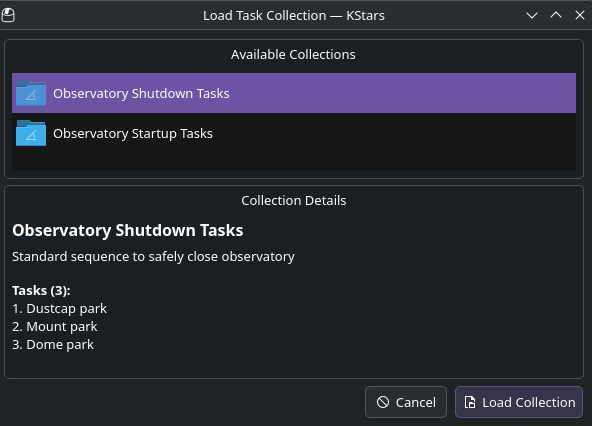
Task: Minimize the dialog with the down chevron
Action: [x=532, y=15]
